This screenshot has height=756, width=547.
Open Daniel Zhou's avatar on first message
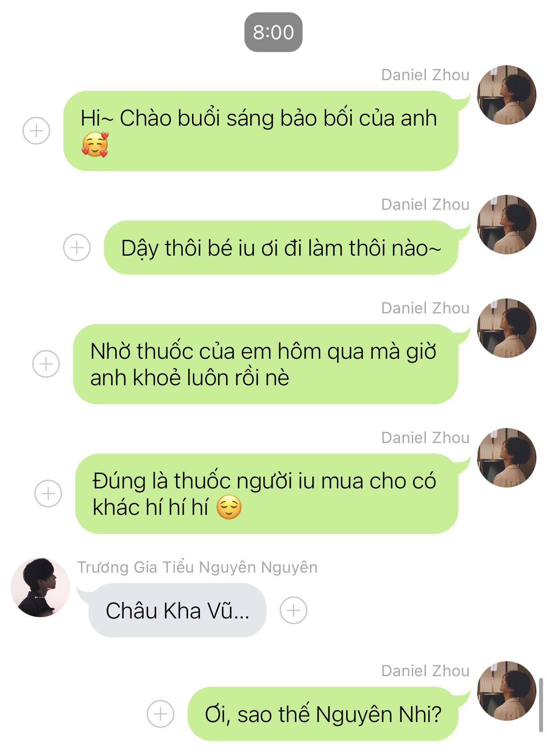coord(506,95)
